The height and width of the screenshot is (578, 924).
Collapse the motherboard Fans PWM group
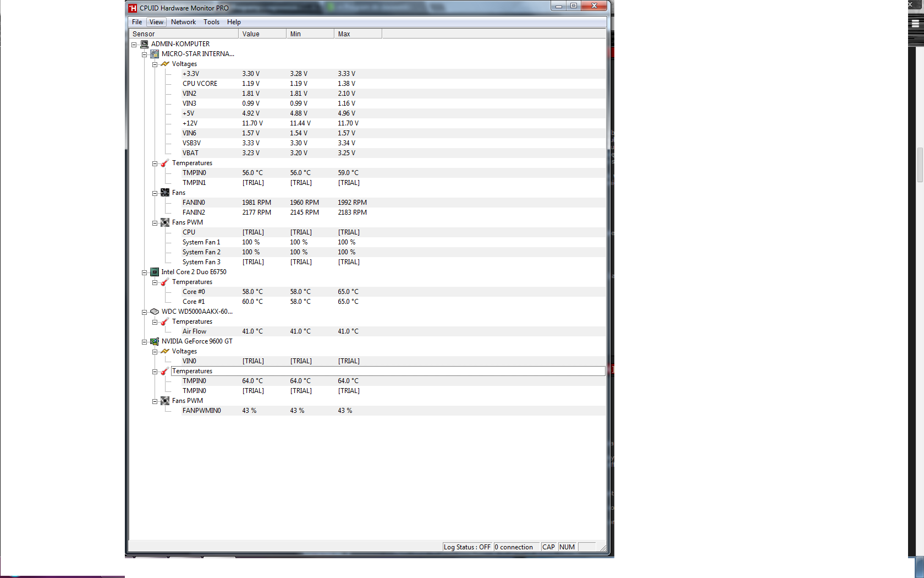155,223
